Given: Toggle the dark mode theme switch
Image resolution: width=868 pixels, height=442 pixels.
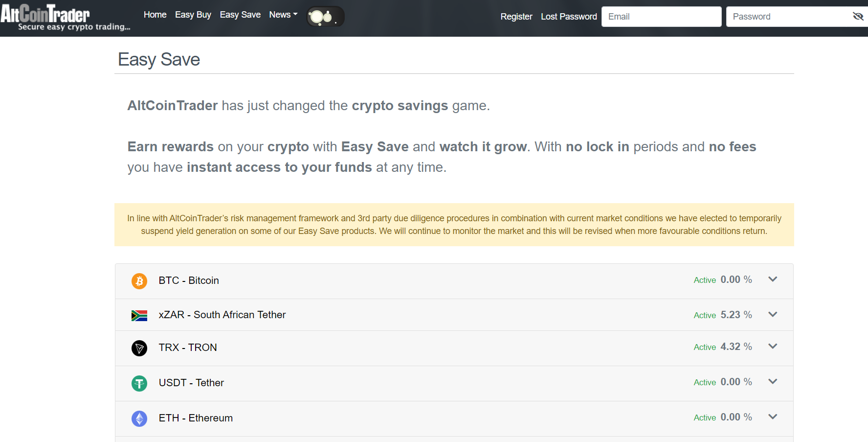Looking at the screenshot, I should pyautogui.click(x=325, y=17).
